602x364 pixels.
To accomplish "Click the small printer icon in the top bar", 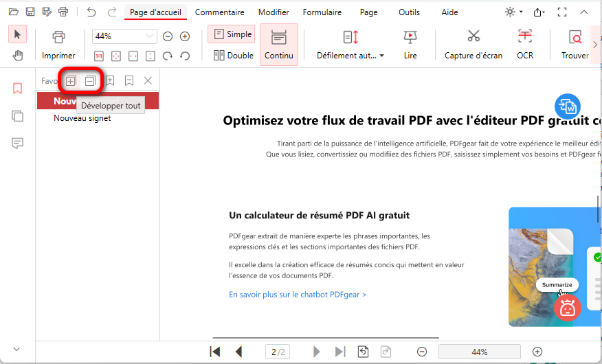I will [x=63, y=12].
